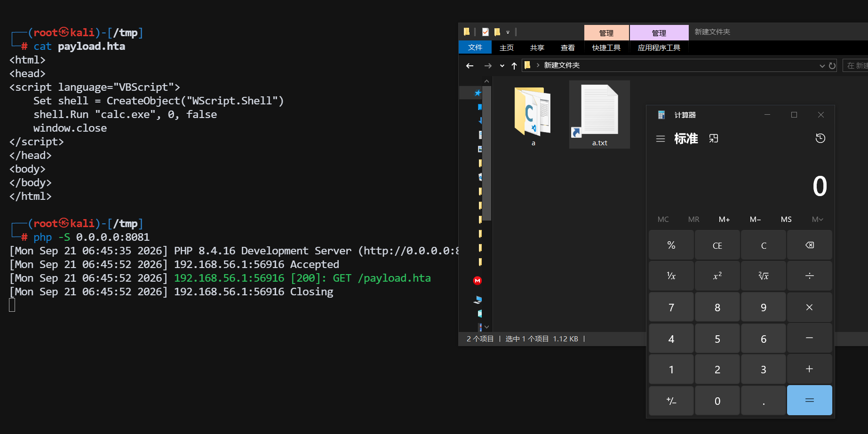The image size is (868, 434).
Task: Open the calculator history panel
Action: pyautogui.click(x=820, y=138)
